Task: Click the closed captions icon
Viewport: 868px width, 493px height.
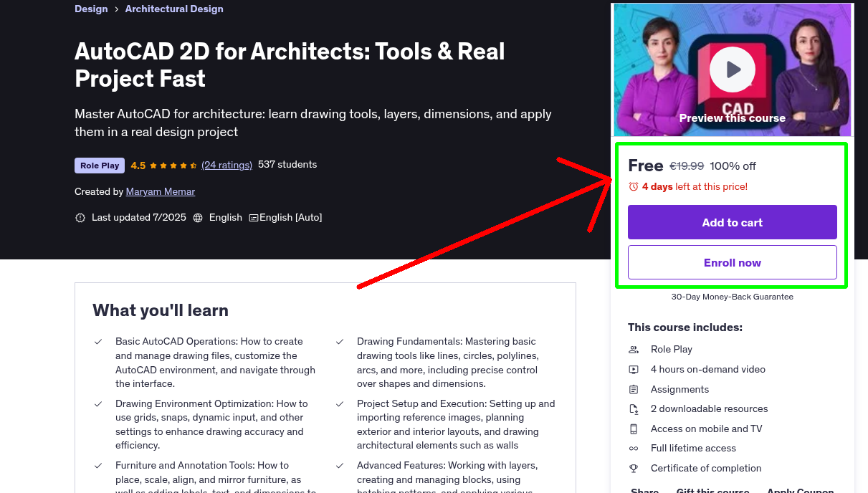Action: click(x=254, y=217)
